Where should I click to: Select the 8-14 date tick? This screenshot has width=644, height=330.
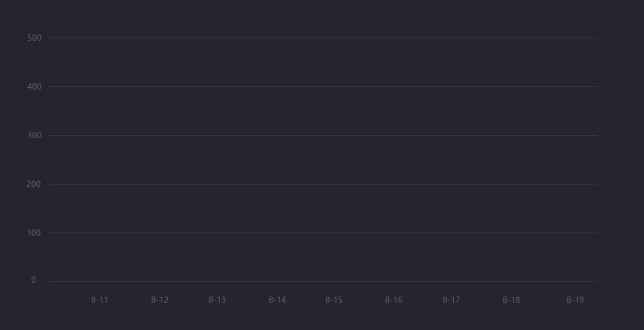click(277, 300)
